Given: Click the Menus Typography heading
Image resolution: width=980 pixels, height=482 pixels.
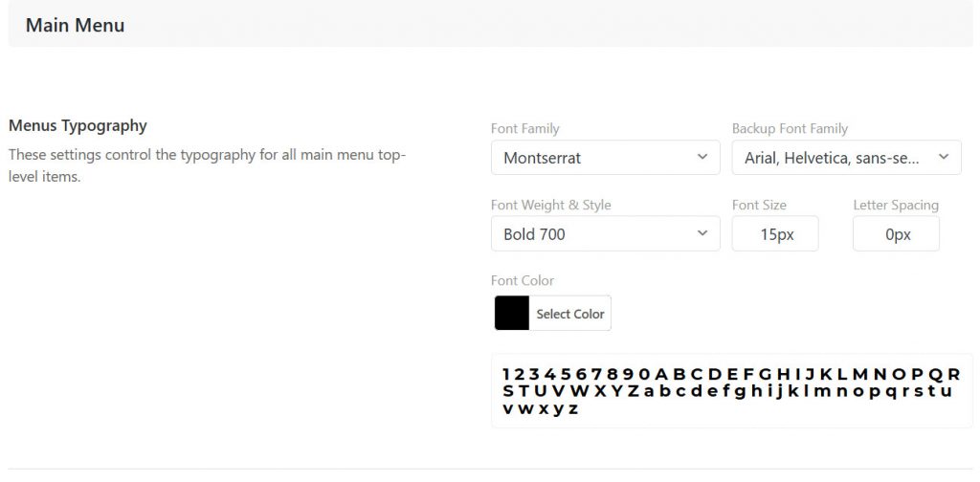Looking at the screenshot, I should (x=78, y=125).
